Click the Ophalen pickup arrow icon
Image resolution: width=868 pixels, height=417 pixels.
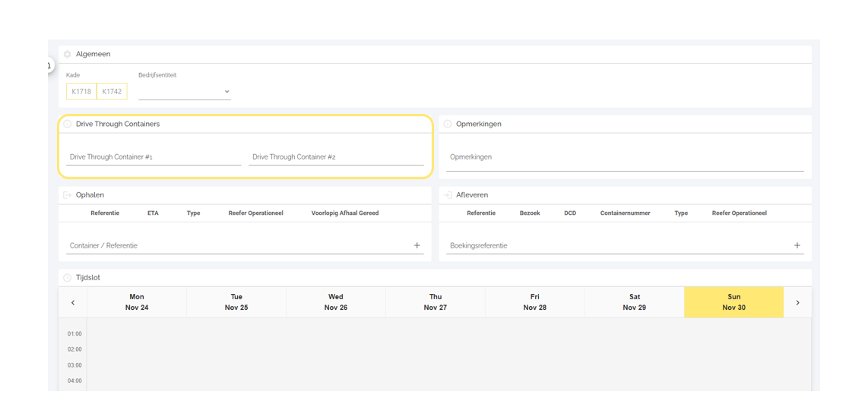(68, 195)
